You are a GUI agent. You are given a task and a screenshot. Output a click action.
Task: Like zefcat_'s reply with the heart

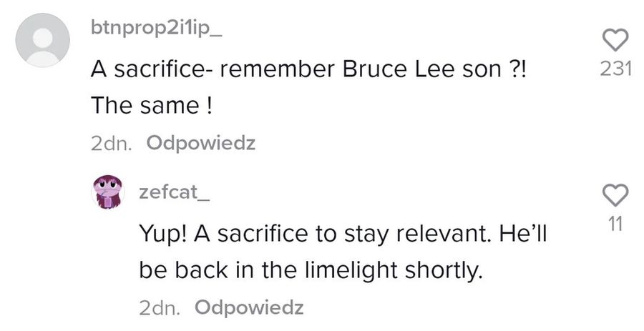[615, 195]
